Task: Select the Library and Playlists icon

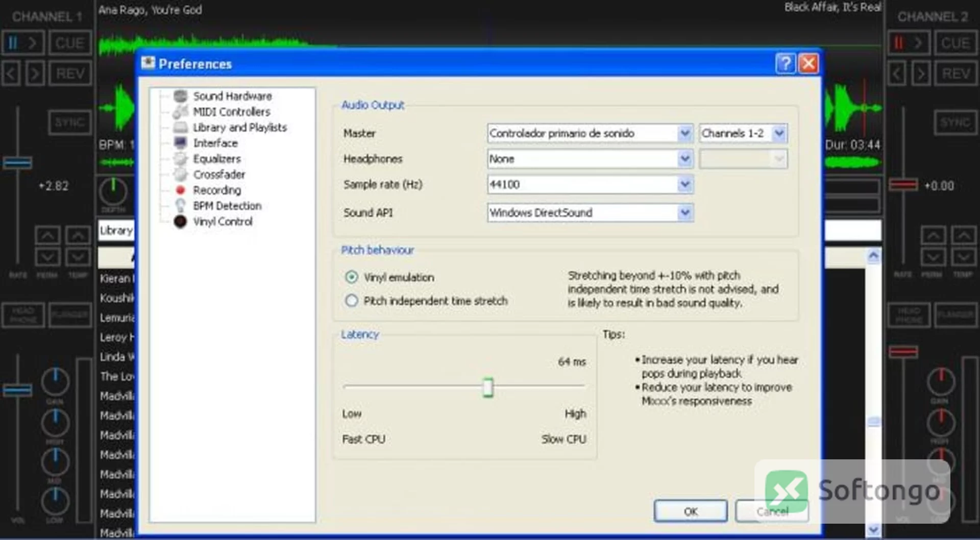Action: click(180, 127)
